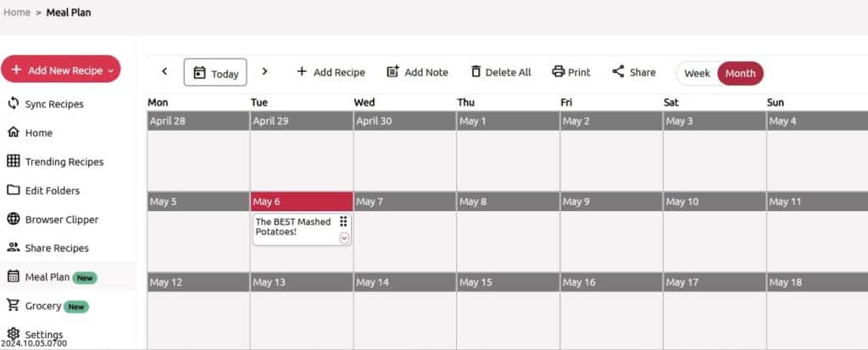Go to the previous month arrow
868x350 pixels.
coord(164,72)
